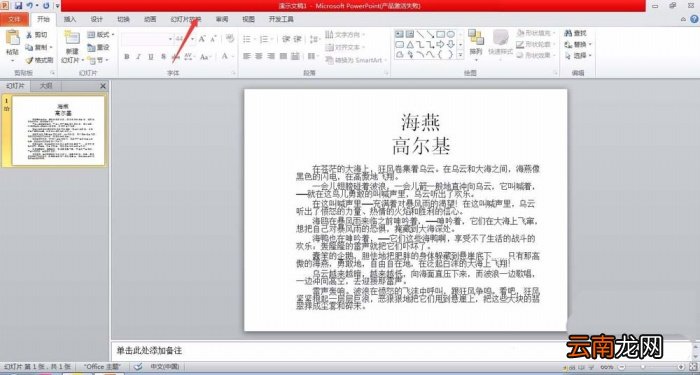Screen dimensions: 700x375
Task: Click the decrease indent level icon
Action: 287,39
